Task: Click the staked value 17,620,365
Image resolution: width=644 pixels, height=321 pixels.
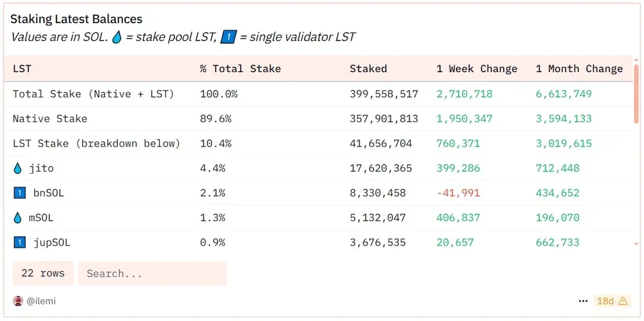Action: 381,169
